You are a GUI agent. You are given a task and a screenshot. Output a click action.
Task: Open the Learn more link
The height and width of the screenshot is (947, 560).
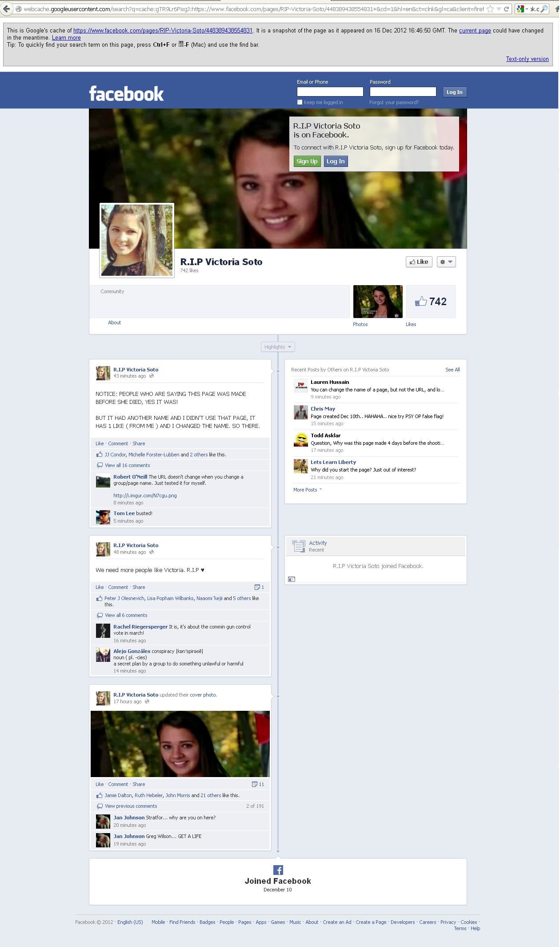coord(66,37)
